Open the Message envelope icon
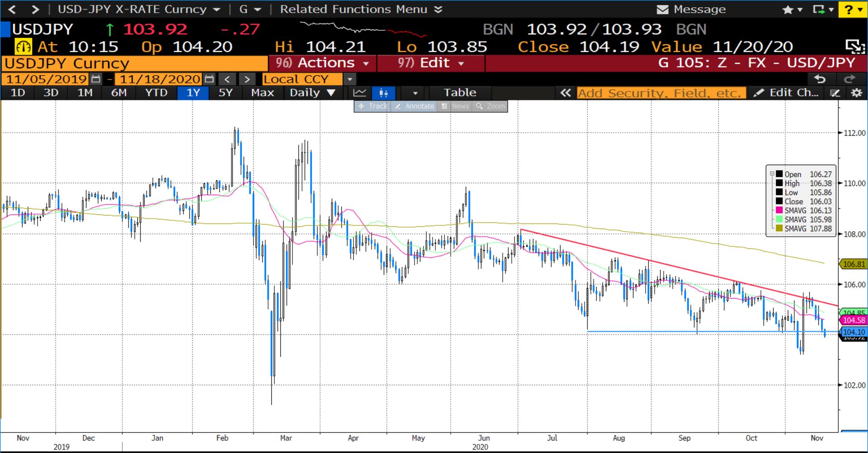Screen dimensions: 868x453 point(662,9)
